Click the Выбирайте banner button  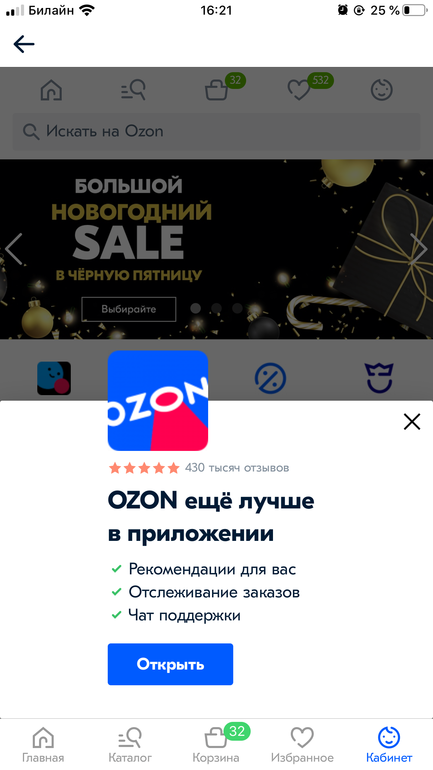[x=129, y=309]
